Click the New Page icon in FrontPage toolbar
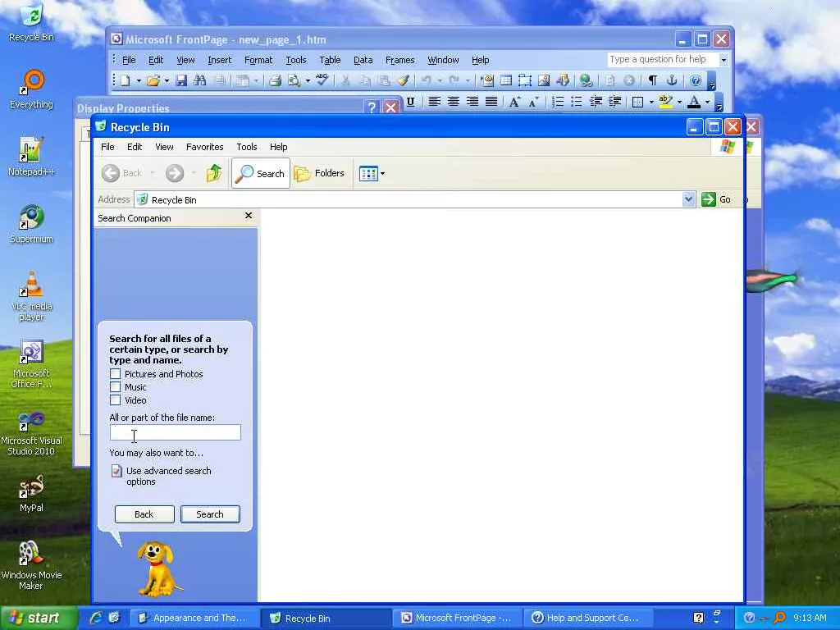Image resolution: width=840 pixels, height=630 pixels. 126,81
